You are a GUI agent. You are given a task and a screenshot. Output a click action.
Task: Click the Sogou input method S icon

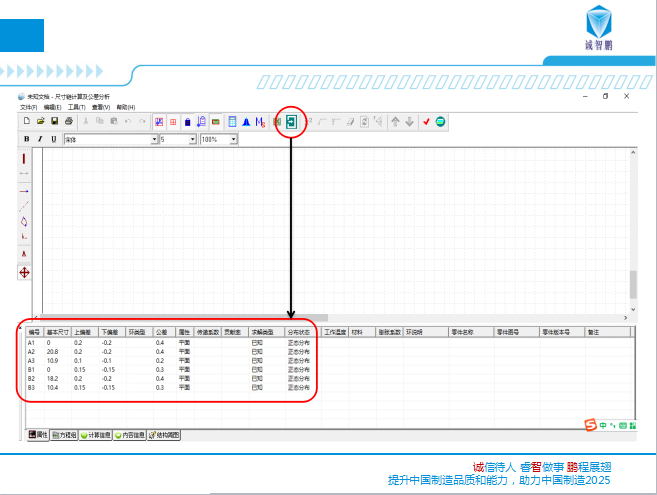(590, 425)
